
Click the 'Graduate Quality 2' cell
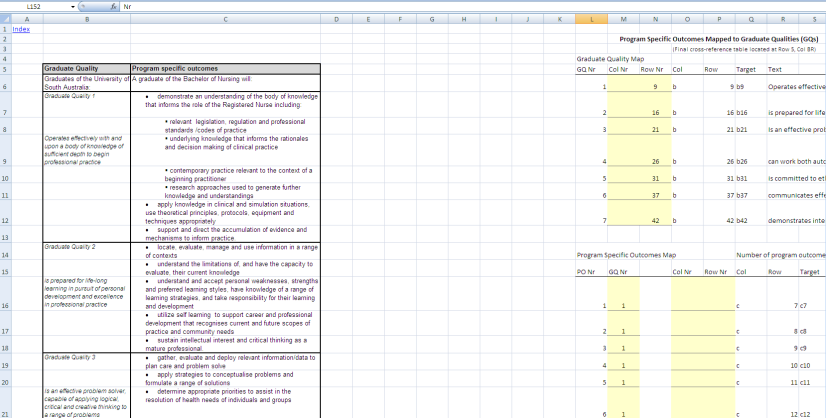pyautogui.click(x=86, y=251)
